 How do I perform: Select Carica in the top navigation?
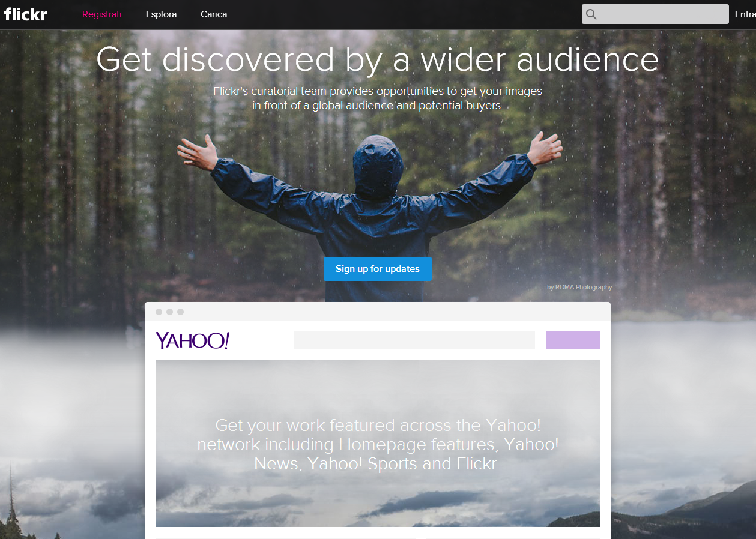tap(214, 14)
